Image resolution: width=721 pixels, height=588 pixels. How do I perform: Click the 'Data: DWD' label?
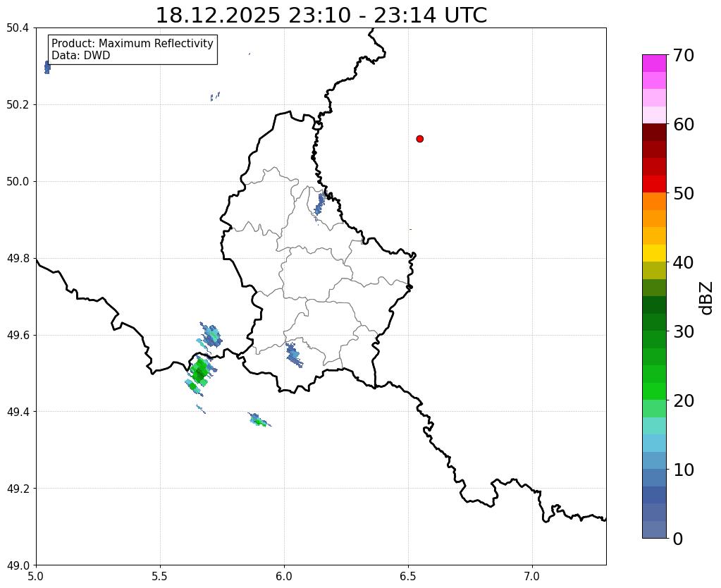[x=81, y=55]
